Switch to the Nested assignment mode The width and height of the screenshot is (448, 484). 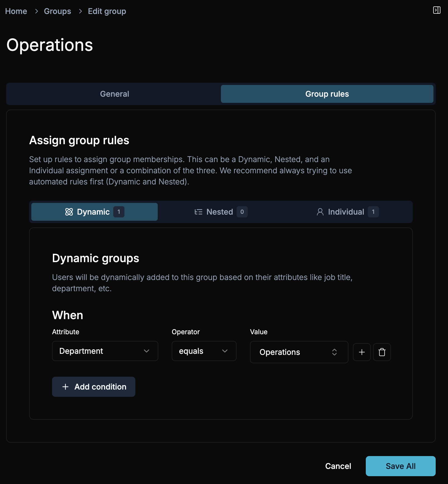[x=220, y=212]
